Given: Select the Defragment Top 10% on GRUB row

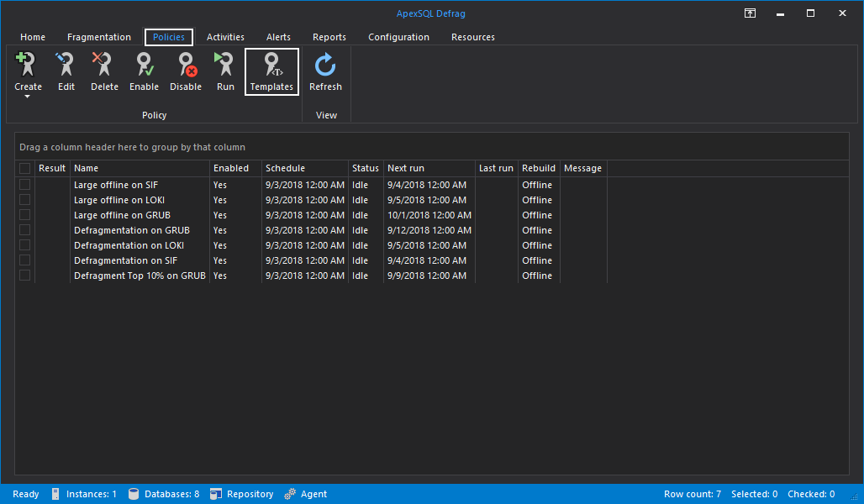Looking at the screenshot, I should pyautogui.click(x=140, y=276).
